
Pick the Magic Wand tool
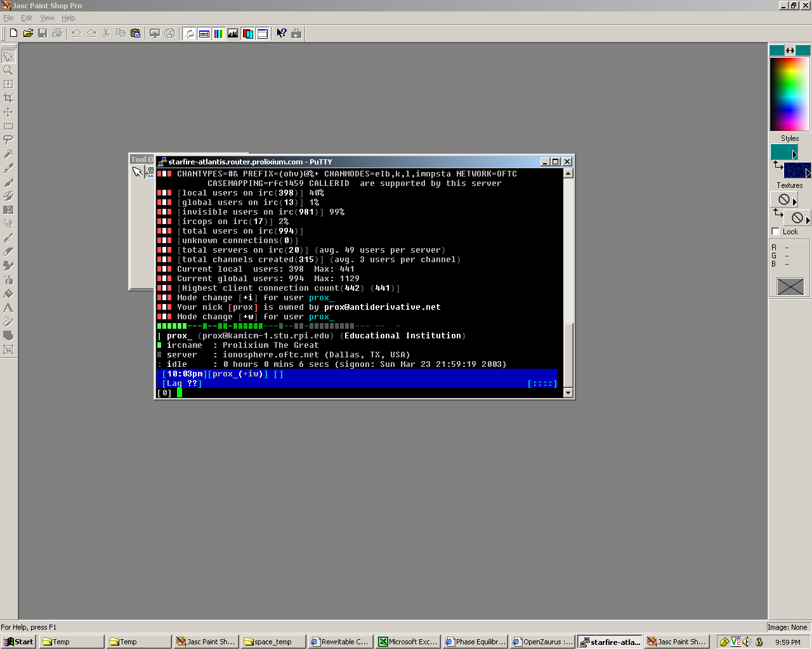click(8, 154)
